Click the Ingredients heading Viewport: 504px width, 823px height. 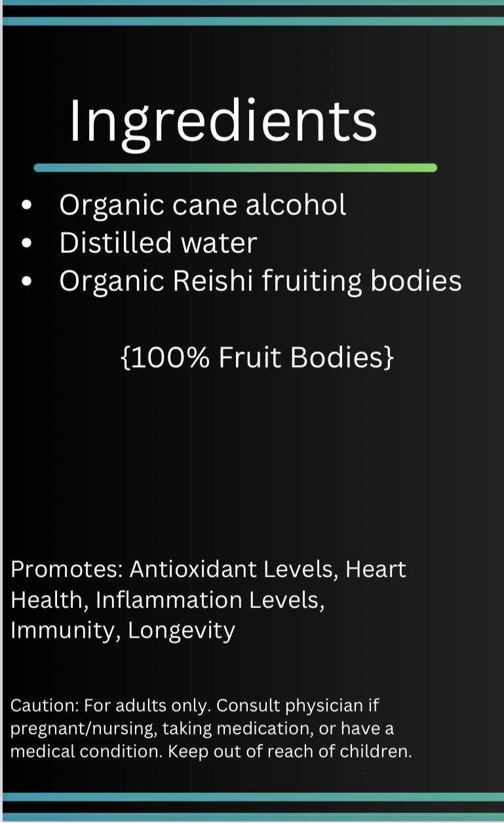[x=223, y=121]
